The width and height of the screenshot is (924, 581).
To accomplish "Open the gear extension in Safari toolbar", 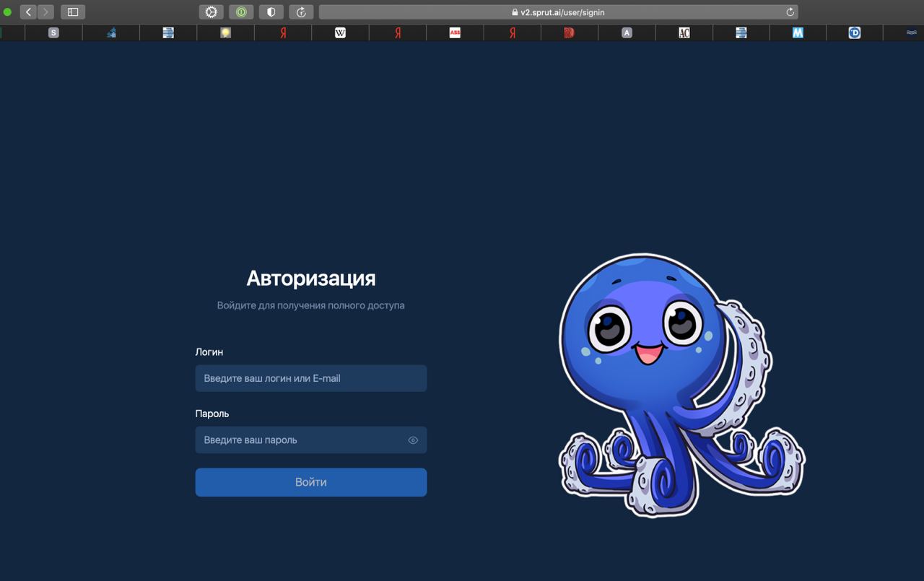I will 212,12.
